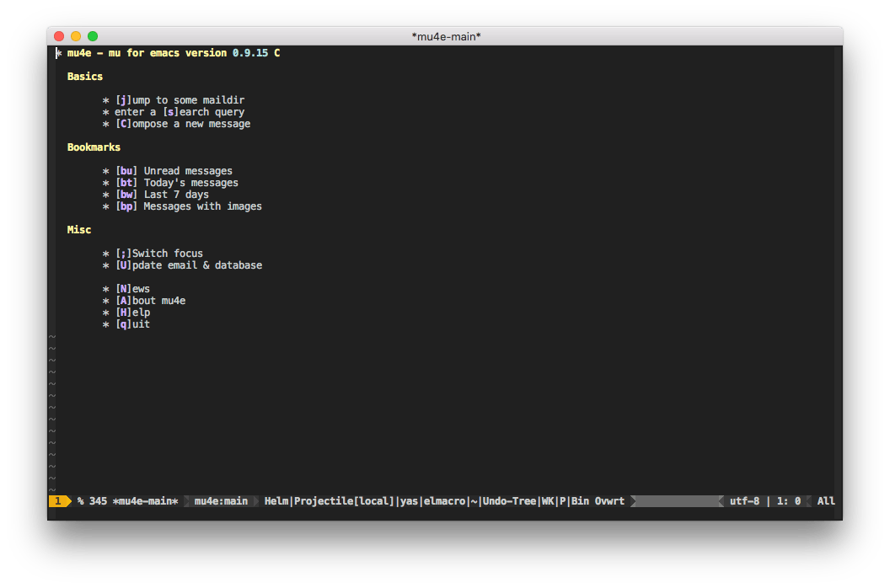Image resolution: width=890 pixels, height=588 pixels.
Task: Click the yellow macOS minimize button
Action: coord(76,36)
